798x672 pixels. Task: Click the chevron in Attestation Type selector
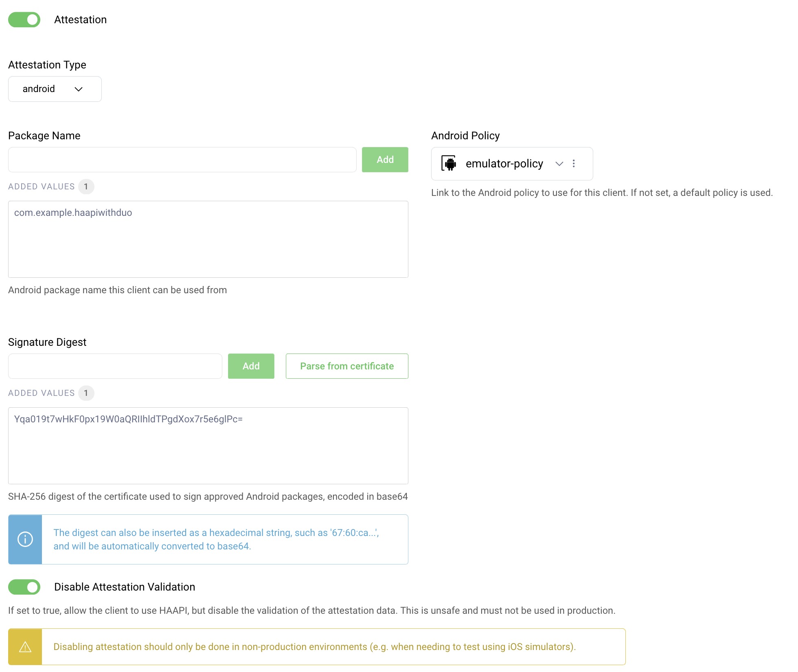point(79,89)
